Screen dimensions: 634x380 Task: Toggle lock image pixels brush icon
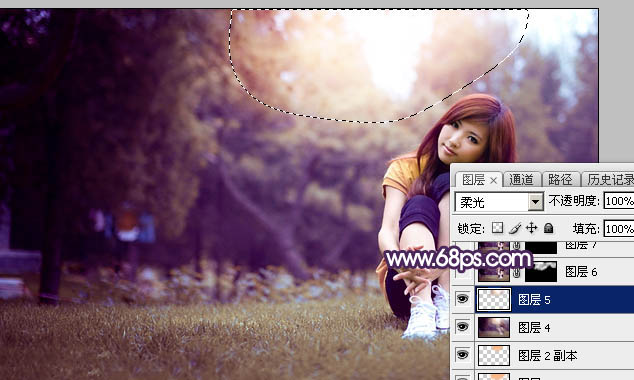515,228
